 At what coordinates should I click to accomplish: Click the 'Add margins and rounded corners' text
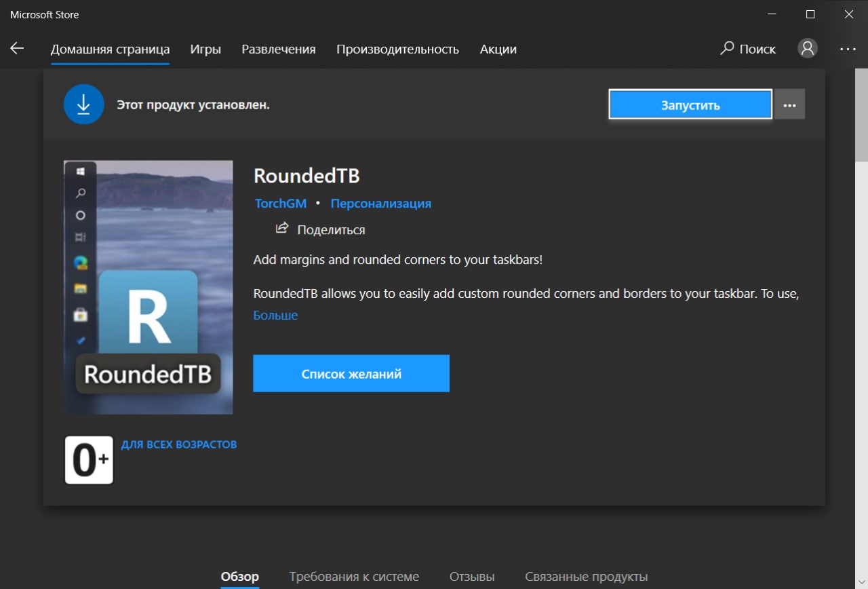pyautogui.click(x=398, y=260)
